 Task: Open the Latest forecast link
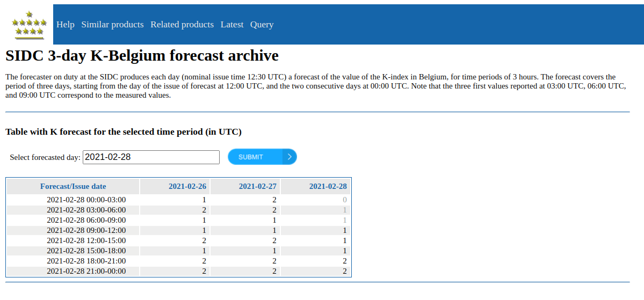[231, 25]
